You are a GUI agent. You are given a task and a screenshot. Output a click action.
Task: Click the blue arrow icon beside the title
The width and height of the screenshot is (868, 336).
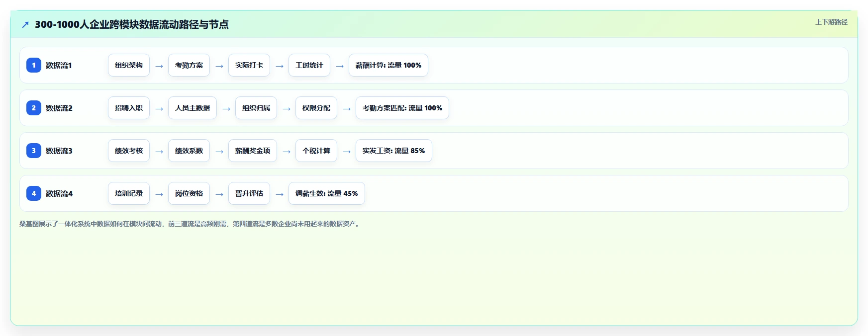[25, 24]
